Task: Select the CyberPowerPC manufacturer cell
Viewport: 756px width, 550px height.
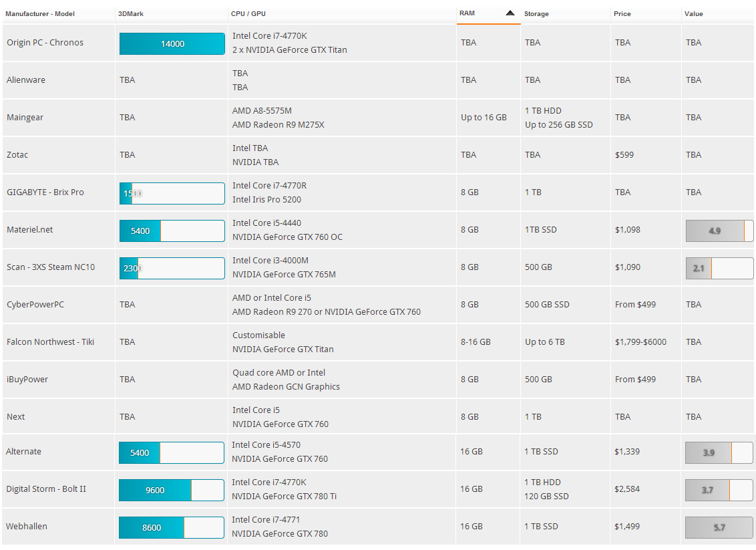Action: [x=35, y=305]
